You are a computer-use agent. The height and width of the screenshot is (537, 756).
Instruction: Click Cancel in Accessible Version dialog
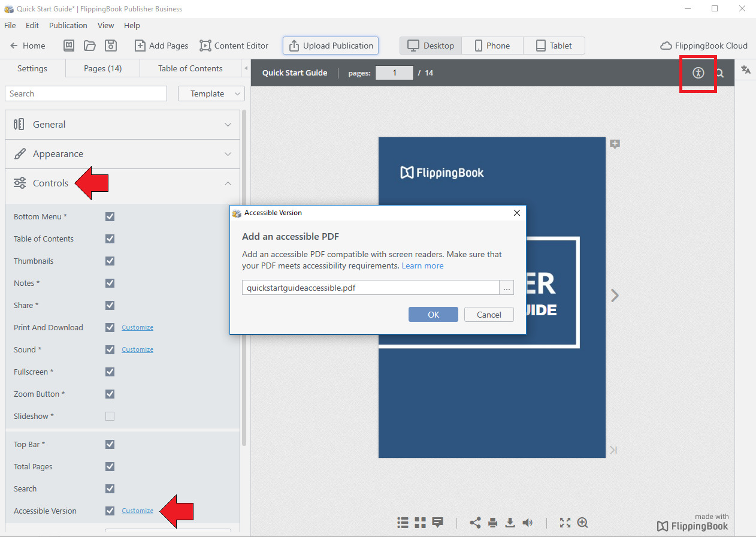[x=489, y=315]
